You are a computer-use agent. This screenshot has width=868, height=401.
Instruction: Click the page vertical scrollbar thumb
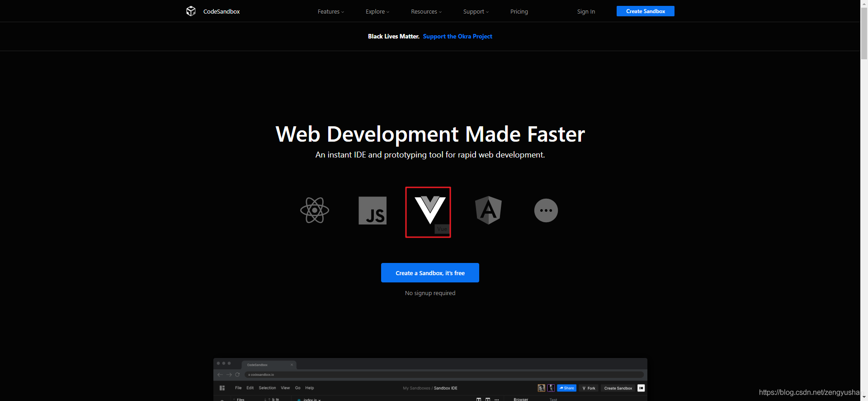pyautogui.click(x=864, y=33)
